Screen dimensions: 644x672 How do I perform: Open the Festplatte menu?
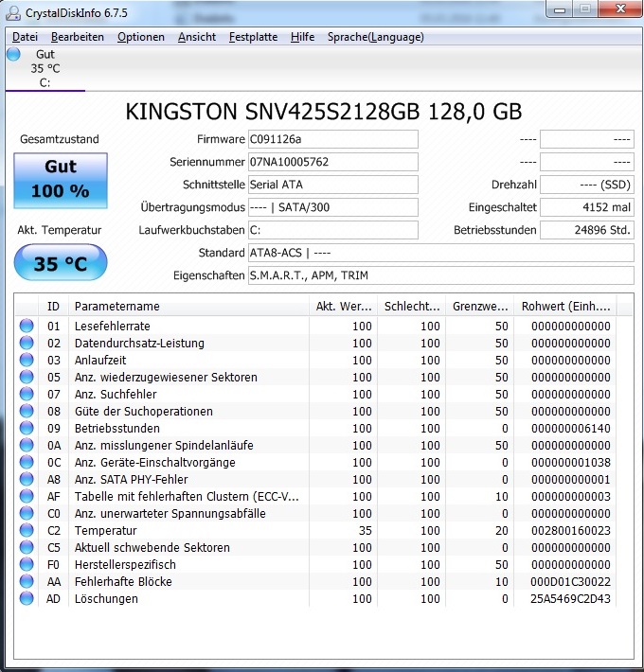[x=253, y=37]
